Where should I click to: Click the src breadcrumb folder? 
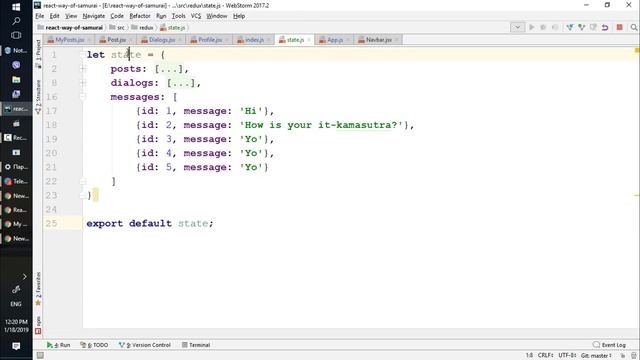[117, 28]
